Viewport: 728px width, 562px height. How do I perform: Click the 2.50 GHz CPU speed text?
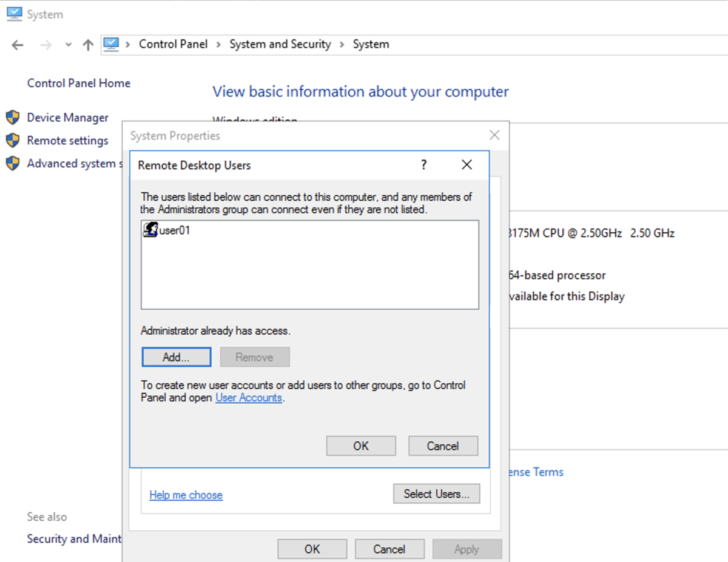point(652,233)
